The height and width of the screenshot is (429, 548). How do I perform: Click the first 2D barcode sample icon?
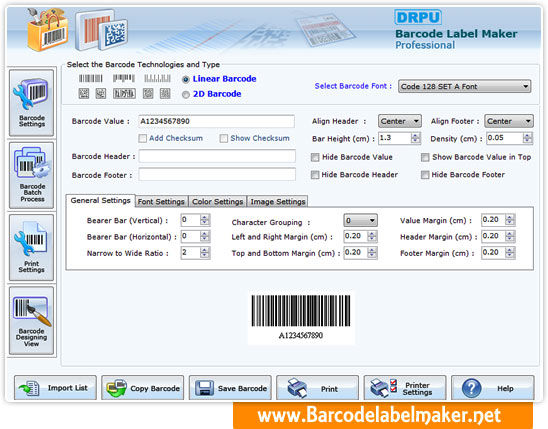84,93
